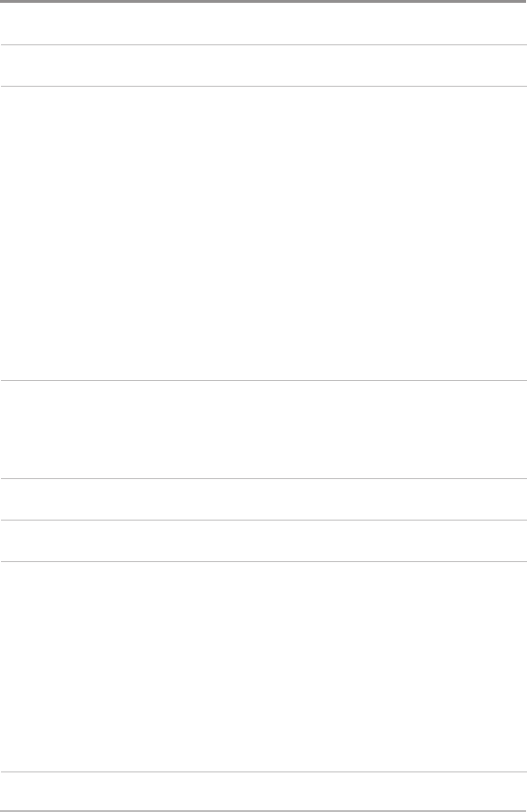
Task: Click inside the large upper blank section
Action: pos(264,233)
